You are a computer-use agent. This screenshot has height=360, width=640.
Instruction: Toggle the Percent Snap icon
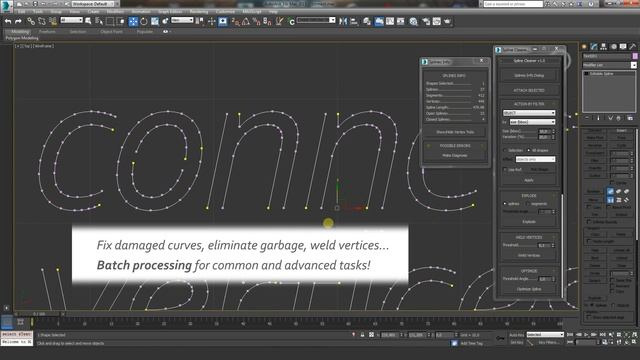(256, 22)
